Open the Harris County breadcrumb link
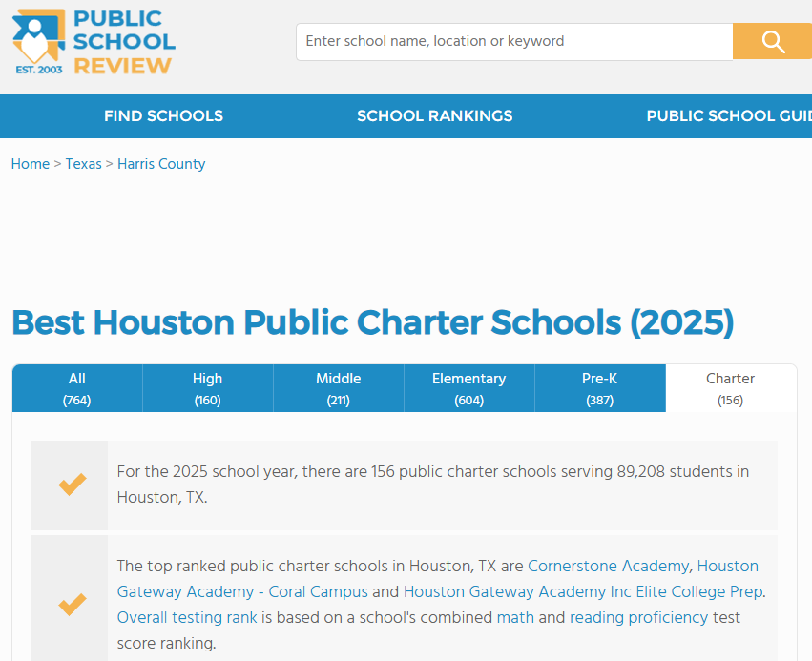 pyautogui.click(x=160, y=164)
